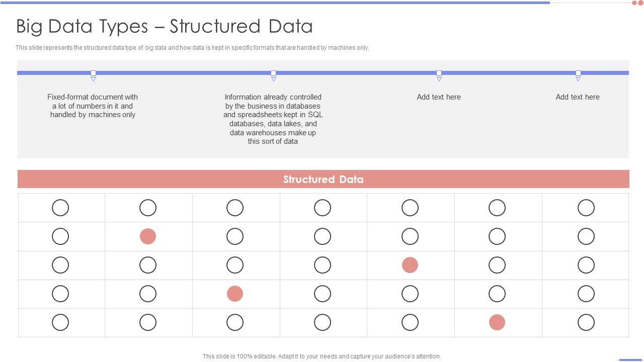
Task: Select the filled pink circle in the fourth row
Action: point(235,294)
